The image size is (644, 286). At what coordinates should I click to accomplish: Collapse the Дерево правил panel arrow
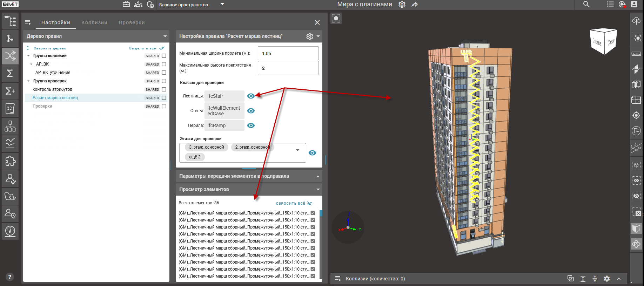(165, 36)
